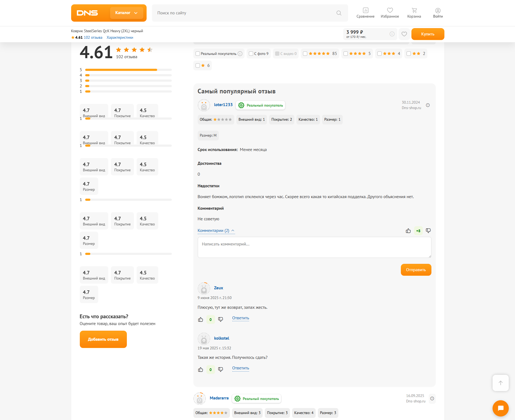Click the 5-star rating distribution bar
This screenshot has height=420, width=515.
[x=128, y=70]
